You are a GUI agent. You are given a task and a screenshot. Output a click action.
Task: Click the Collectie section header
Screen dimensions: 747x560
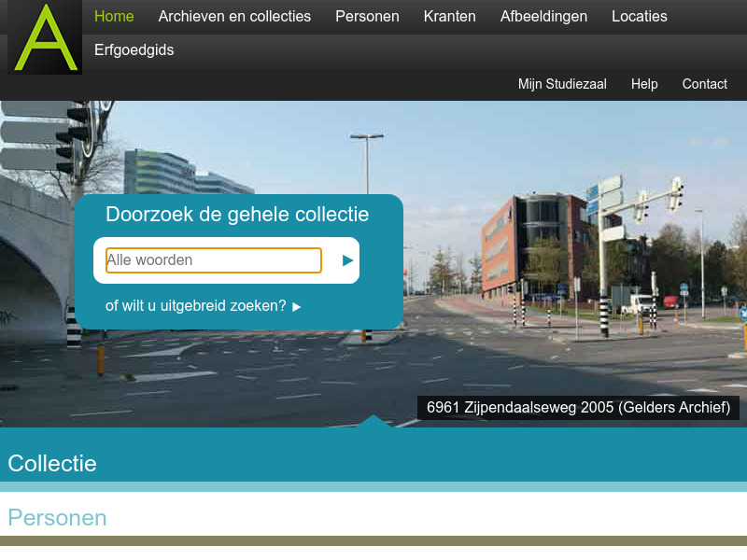(x=52, y=463)
